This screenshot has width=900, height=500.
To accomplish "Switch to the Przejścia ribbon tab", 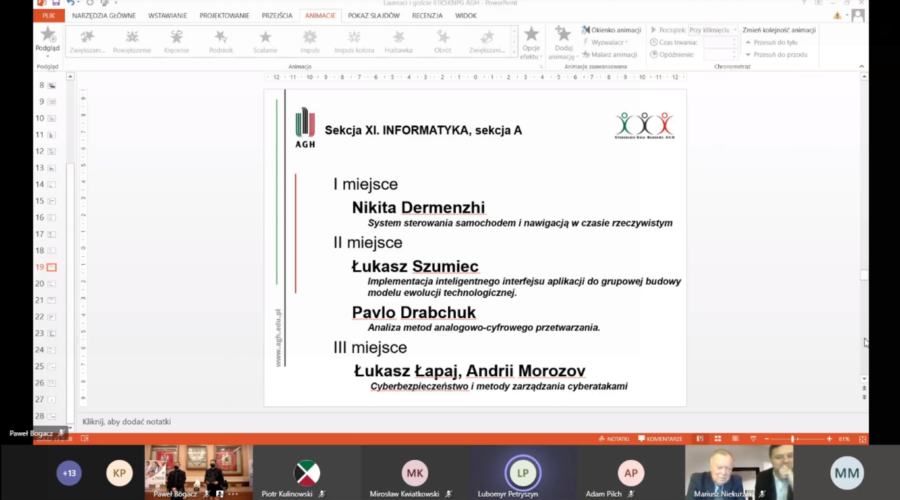I will pos(277,16).
